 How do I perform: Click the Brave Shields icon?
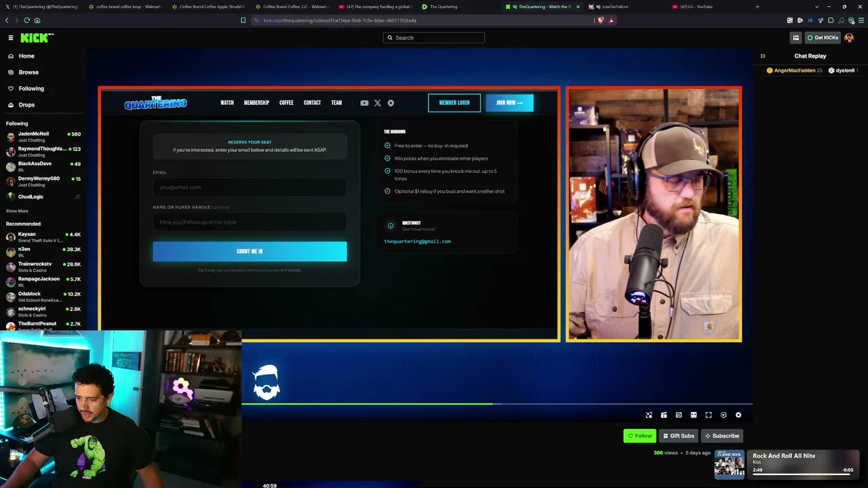(x=600, y=20)
